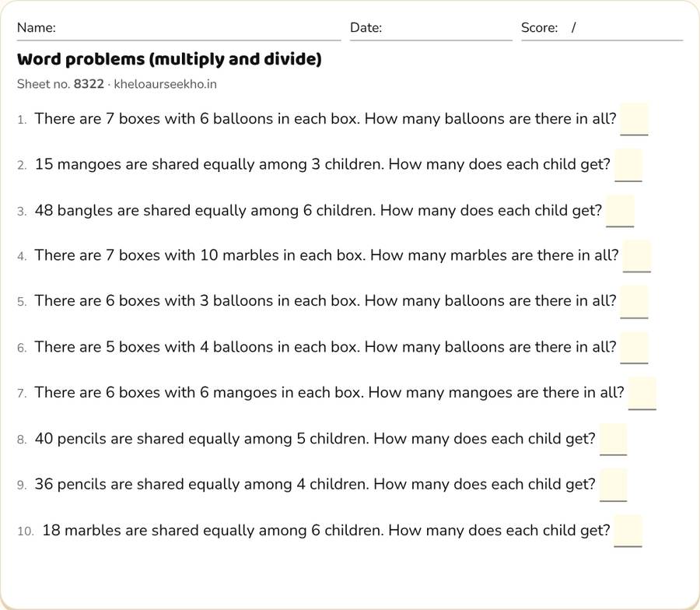Click answer box for 10 marbles question
This screenshot has height=610, width=700.
[x=636, y=256]
